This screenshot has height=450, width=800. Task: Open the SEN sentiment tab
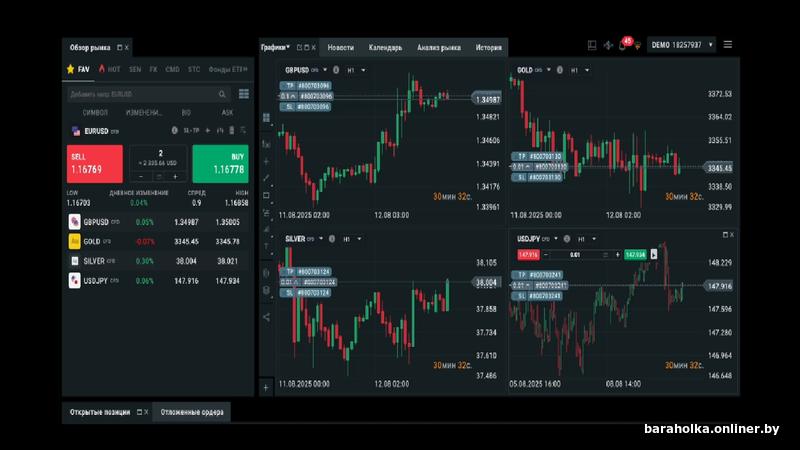[x=135, y=69]
